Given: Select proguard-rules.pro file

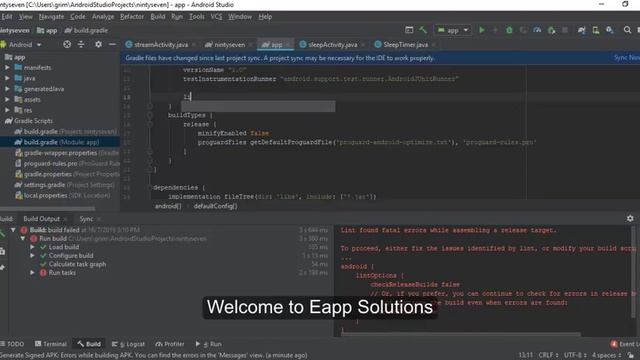Looking at the screenshot, I should tap(67, 163).
